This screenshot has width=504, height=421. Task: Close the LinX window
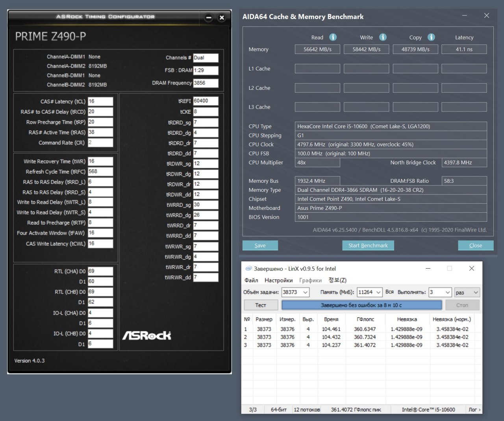point(472,269)
